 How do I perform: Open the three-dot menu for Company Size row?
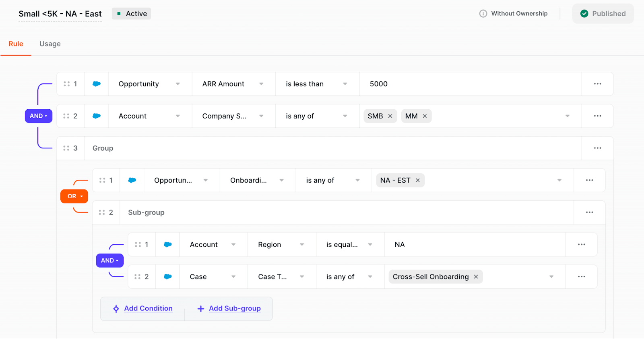pos(597,116)
